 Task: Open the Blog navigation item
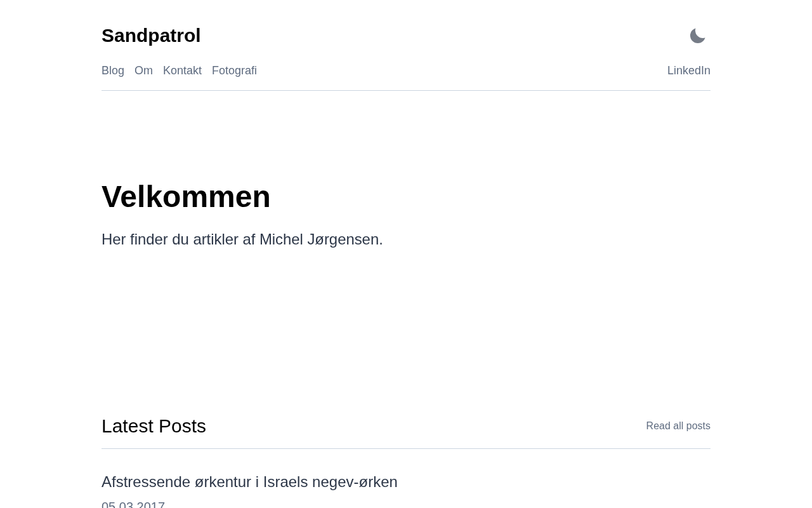coord(113,70)
